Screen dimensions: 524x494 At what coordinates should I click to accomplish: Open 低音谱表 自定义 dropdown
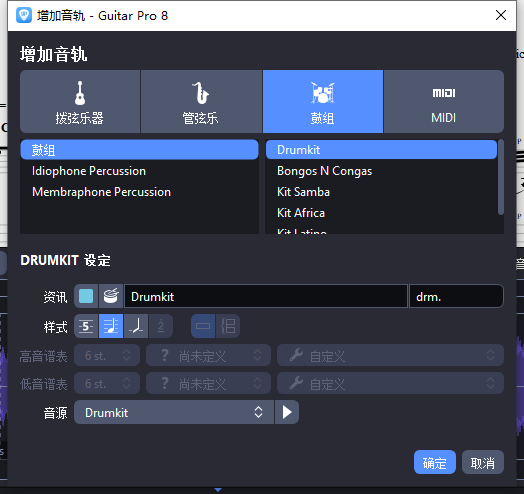click(x=390, y=383)
